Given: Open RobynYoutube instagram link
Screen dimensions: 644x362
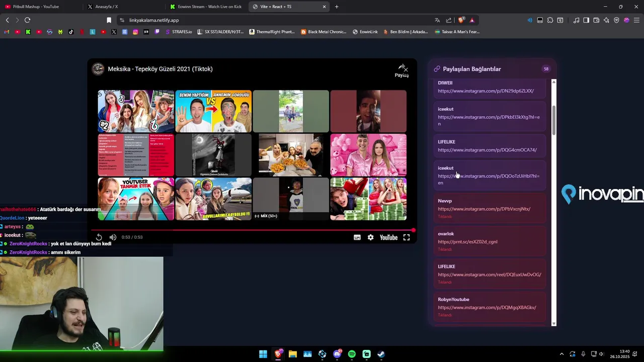Looking at the screenshot, I should pos(487,307).
